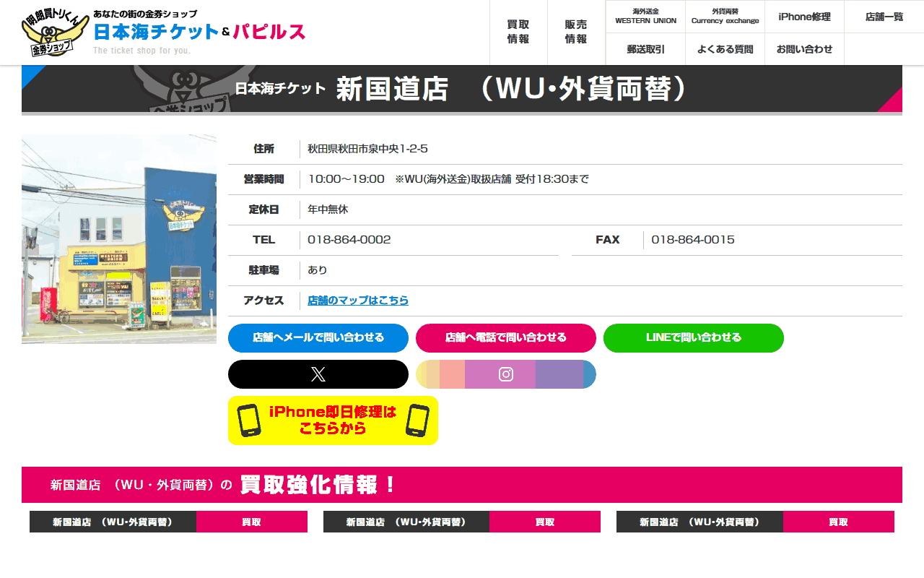The image size is (924, 578).
Task: Click the business hours 10:00～19:00 text
Action: click(x=346, y=179)
